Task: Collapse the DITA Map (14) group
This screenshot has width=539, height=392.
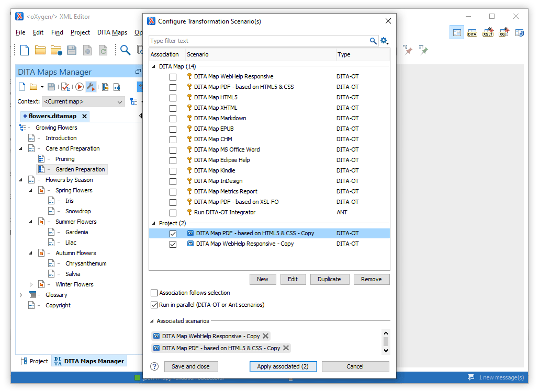Action: tap(153, 66)
